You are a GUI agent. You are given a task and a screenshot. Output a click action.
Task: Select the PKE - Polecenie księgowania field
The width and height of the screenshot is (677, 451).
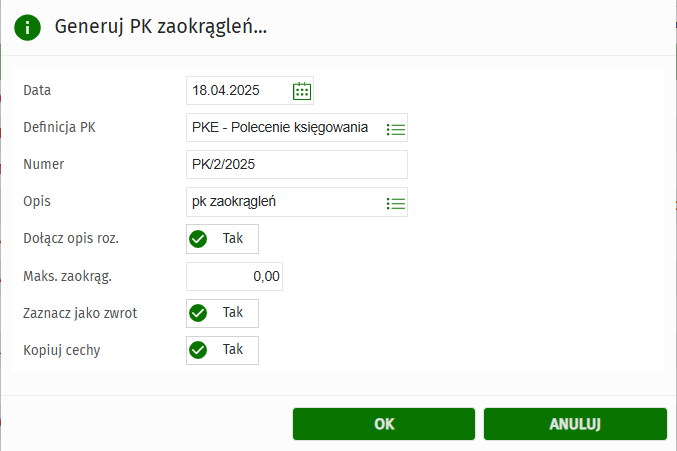pyautogui.click(x=282, y=128)
